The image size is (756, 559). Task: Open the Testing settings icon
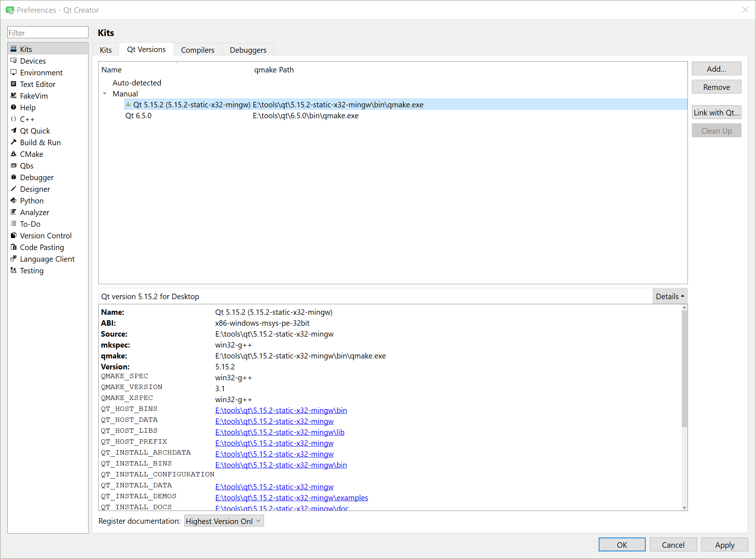point(13,270)
